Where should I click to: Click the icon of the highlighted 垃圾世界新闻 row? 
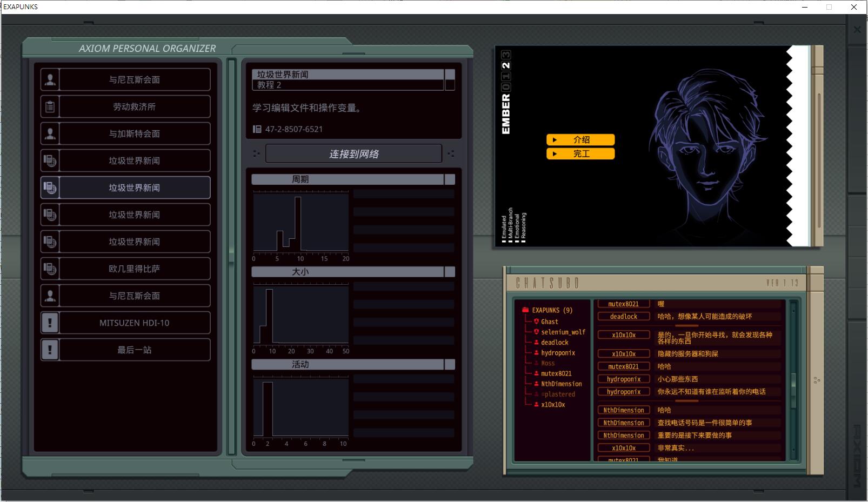(x=50, y=188)
